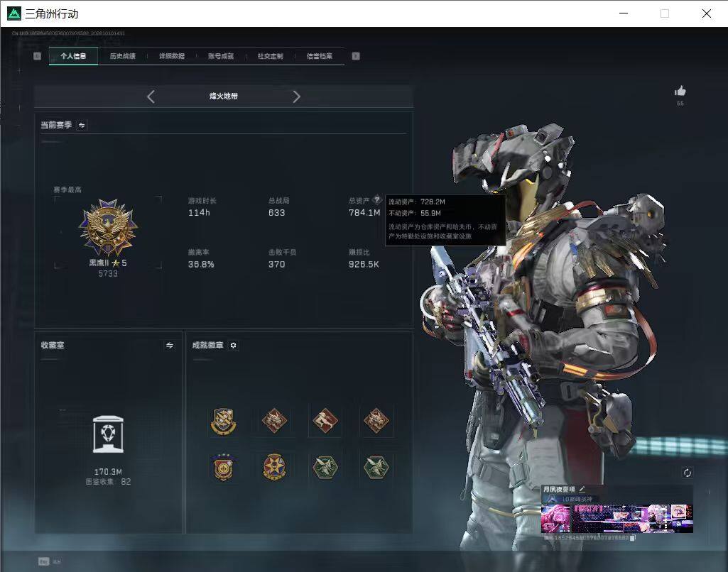728x572 pixels.
Task: Close the 三角洲行动 window
Action: pos(706,13)
